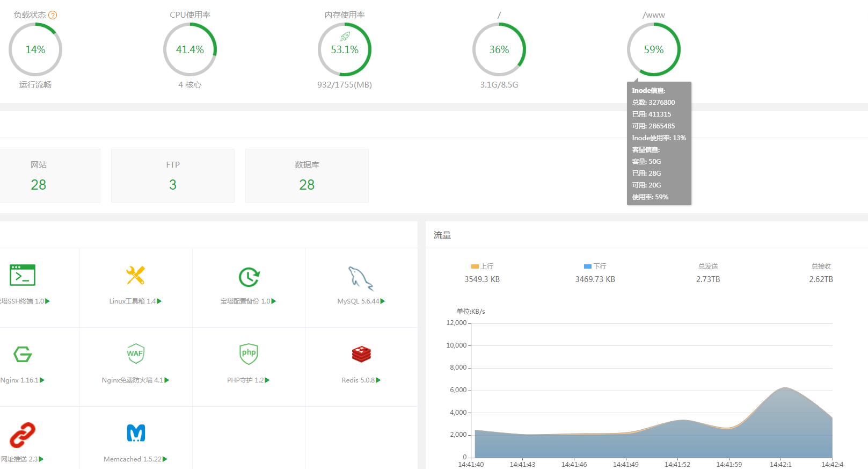Expand Memcached 1.5.22 using its green arrow
The image size is (868, 469).
(165, 459)
